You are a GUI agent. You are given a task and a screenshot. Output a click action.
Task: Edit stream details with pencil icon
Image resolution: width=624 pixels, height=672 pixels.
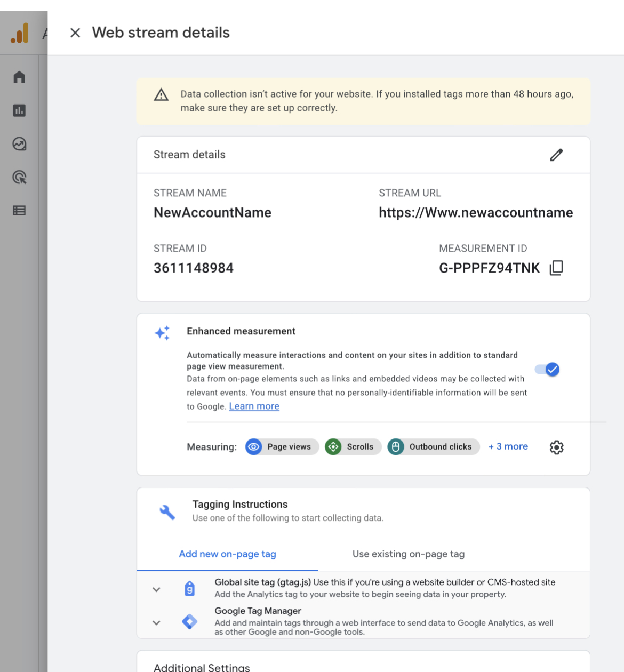click(x=556, y=155)
